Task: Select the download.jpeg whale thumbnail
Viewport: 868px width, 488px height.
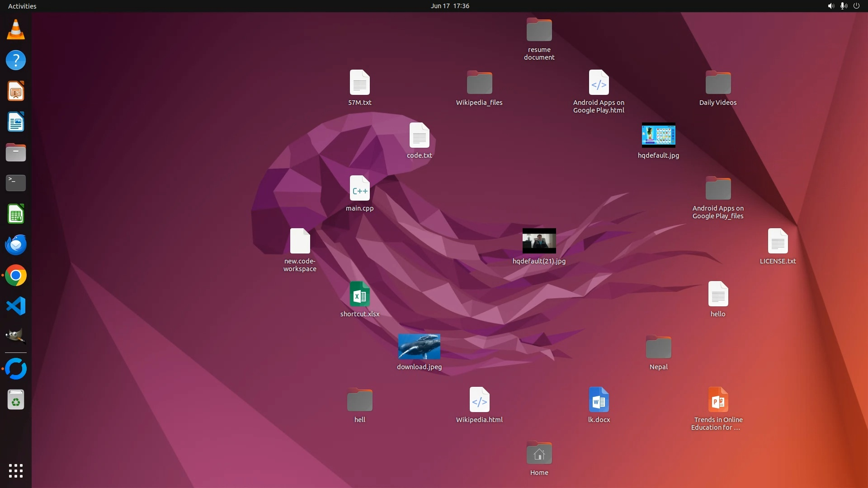Action: tap(419, 347)
